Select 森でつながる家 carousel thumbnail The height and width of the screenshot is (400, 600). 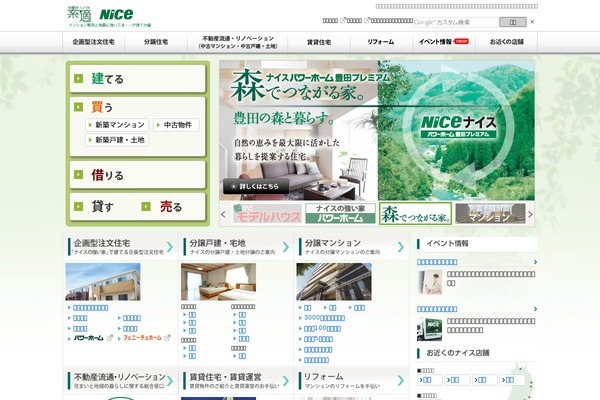416,214
